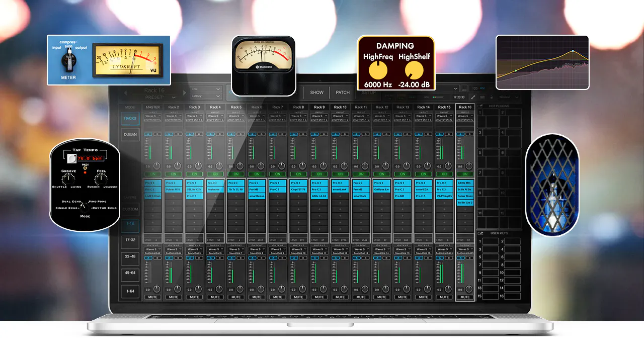Click User Keys slot 2
The height and width of the screenshot is (362, 644).
pyautogui.click(x=512, y=241)
